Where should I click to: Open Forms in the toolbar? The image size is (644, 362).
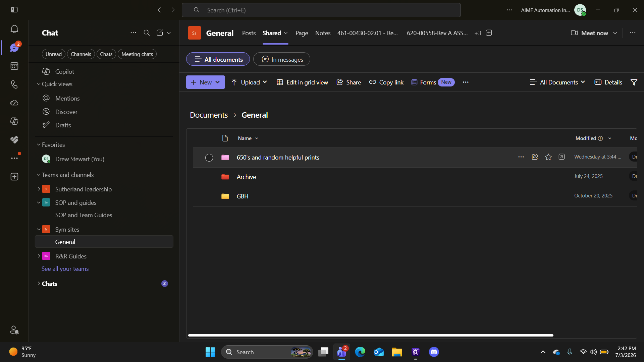point(433,82)
